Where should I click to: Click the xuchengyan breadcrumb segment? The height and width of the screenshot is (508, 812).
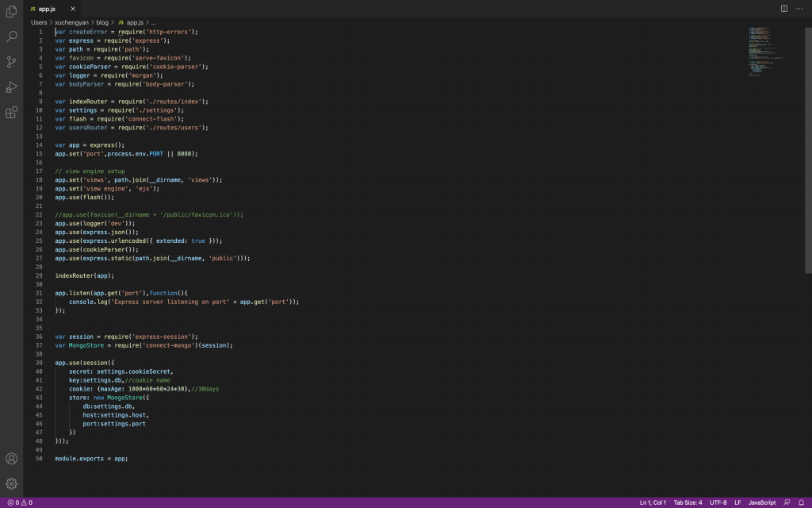click(71, 23)
